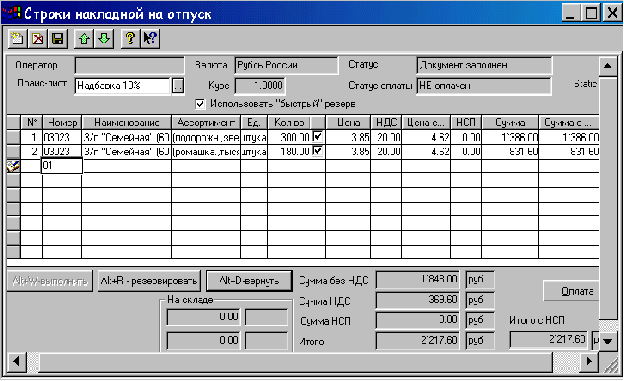Image resolution: width=624 pixels, height=381 pixels.
Task: Save using the floppy disk icon
Action: click(x=58, y=39)
